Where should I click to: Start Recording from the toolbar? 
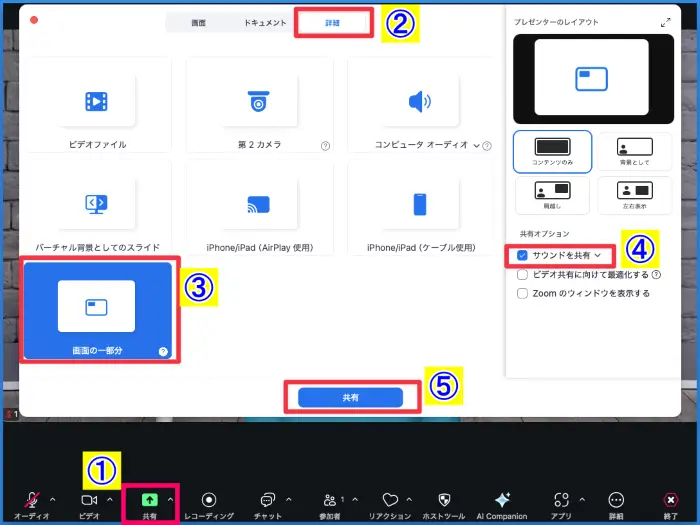click(x=209, y=499)
